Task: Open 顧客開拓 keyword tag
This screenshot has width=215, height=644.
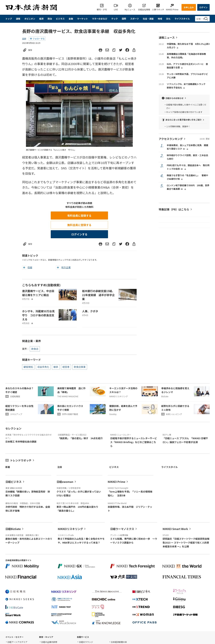Action: [x=28, y=367]
